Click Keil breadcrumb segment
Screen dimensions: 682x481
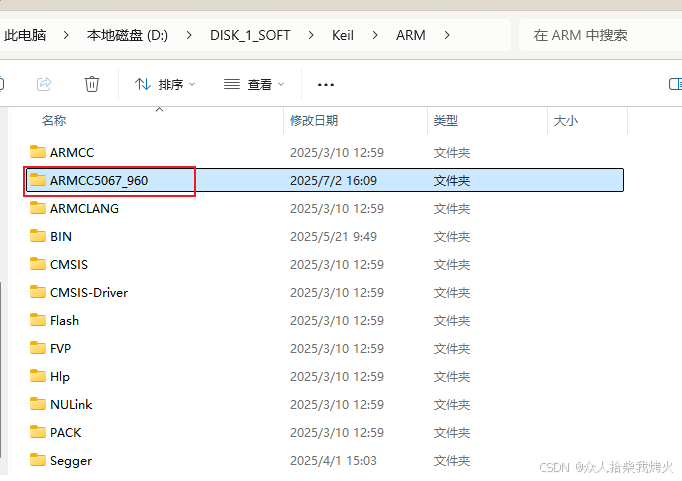[343, 35]
